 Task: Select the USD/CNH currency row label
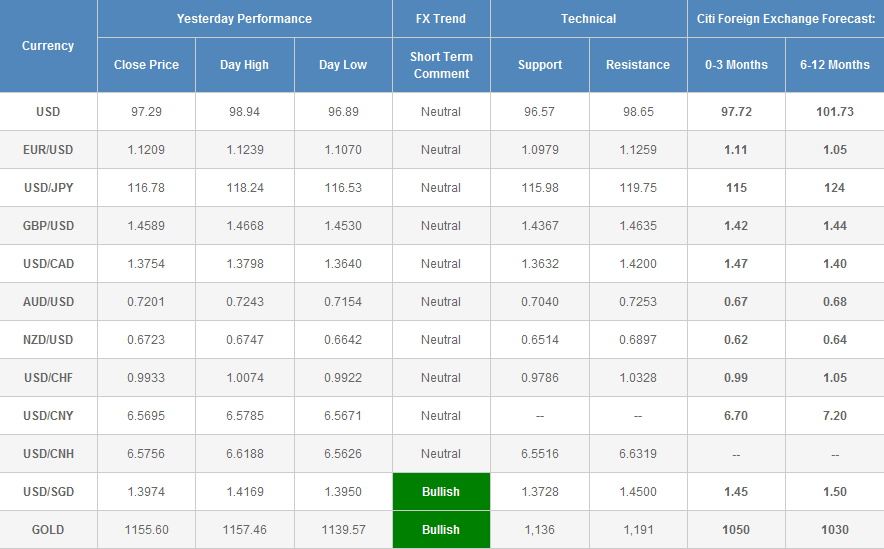(x=48, y=454)
